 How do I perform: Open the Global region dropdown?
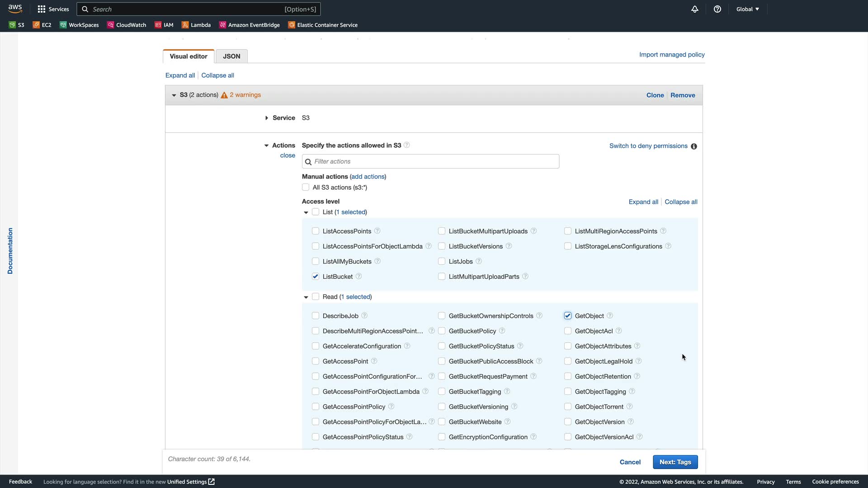(747, 9)
